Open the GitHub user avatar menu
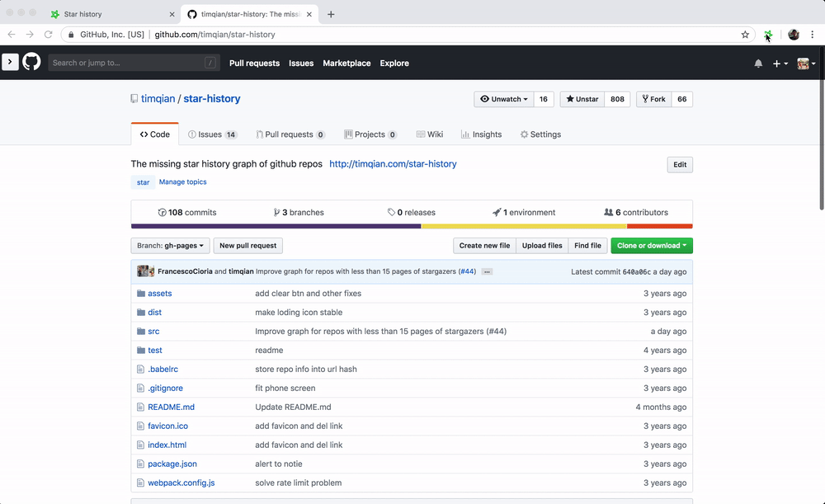 [x=806, y=64]
